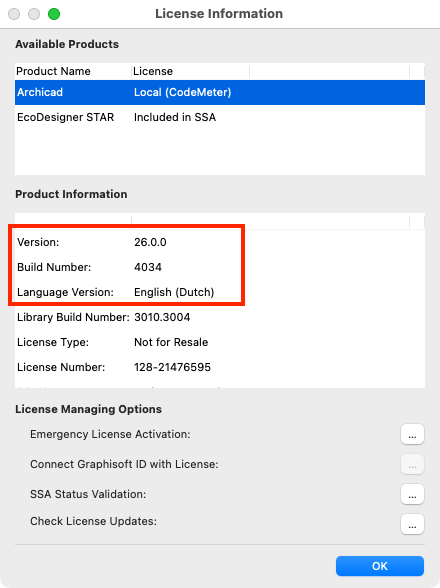Click the version value 26.0.0
Image resolution: width=440 pixels, height=588 pixels.
pos(150,242)
